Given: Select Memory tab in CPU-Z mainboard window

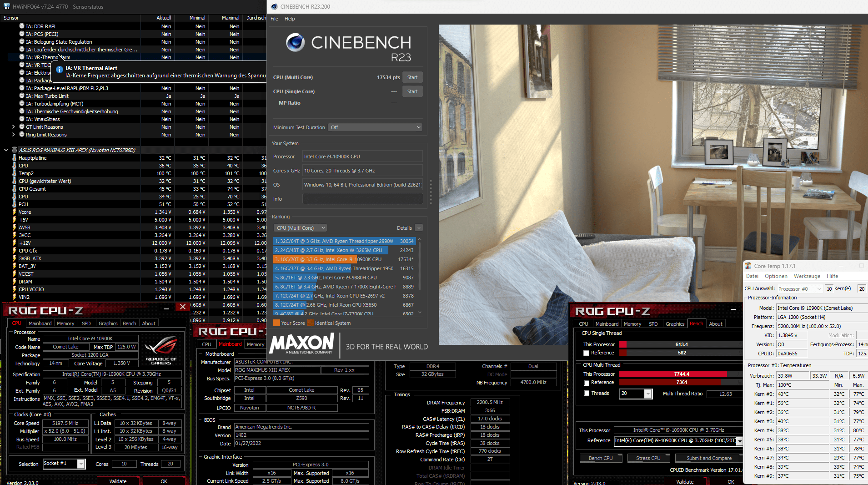Looking at the screenshot, I should (x=255, y=344).
